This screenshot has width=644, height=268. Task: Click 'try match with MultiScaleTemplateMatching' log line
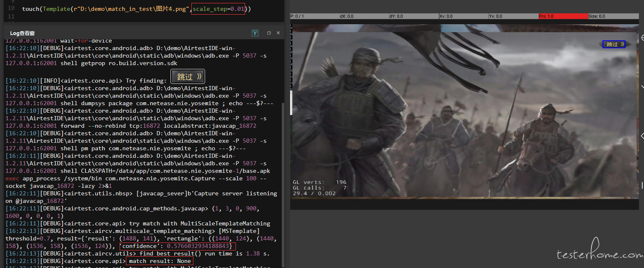point(200,224)
